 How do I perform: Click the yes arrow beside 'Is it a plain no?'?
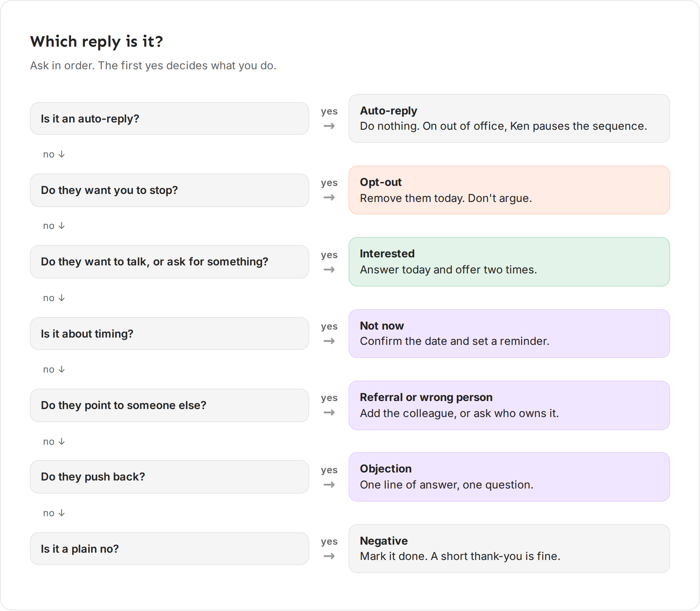329,549
